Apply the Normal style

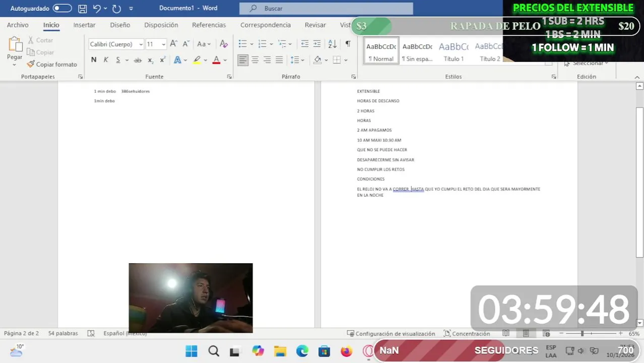tap(381, 51)
